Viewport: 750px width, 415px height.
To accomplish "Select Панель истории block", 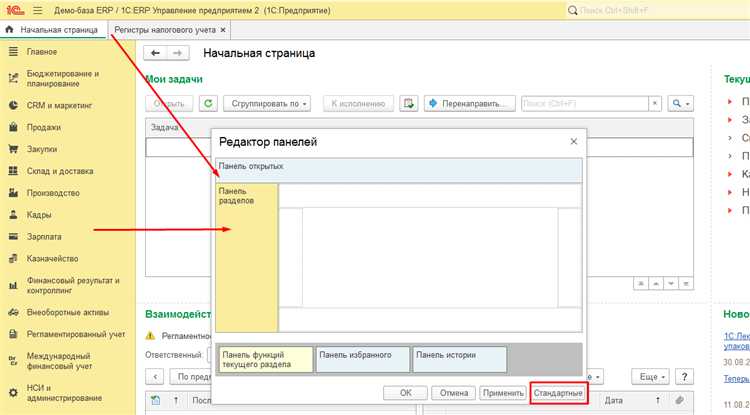I will (460, 360).
